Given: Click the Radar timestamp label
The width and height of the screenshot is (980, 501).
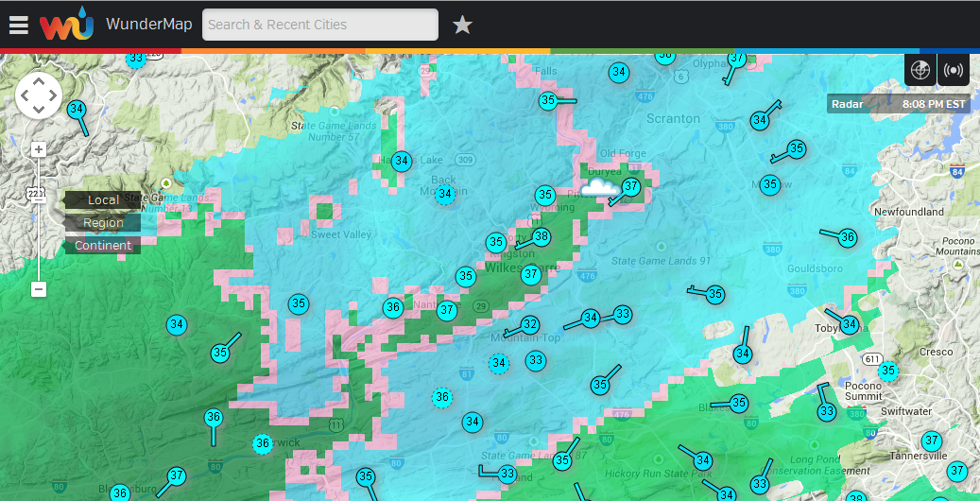Looking at the screenshot, I should click(x=898, y=104).
